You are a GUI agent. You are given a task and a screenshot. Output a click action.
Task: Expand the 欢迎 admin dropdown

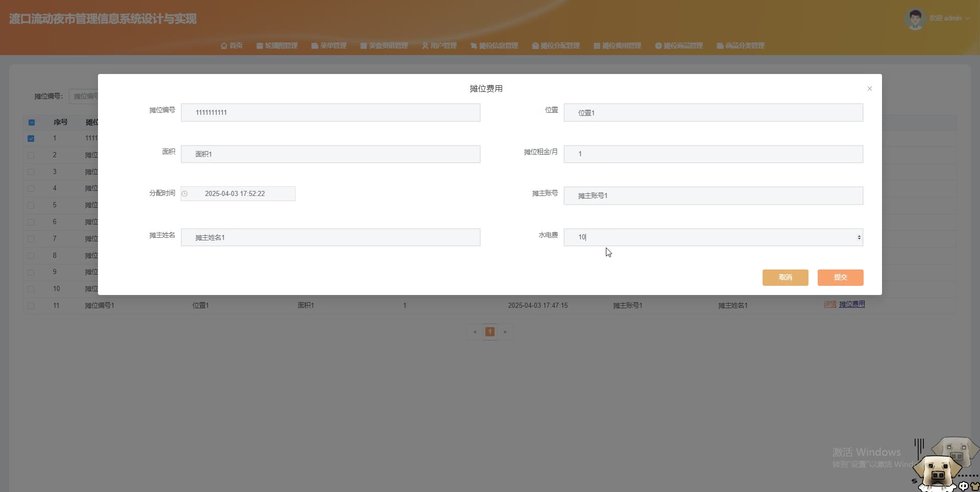[949, 18]
